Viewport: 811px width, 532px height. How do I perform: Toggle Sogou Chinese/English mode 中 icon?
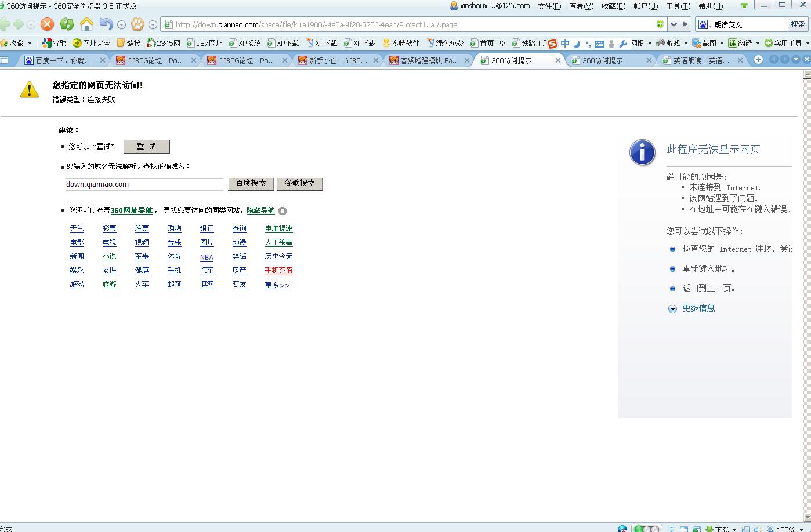(x=565, y=44)
